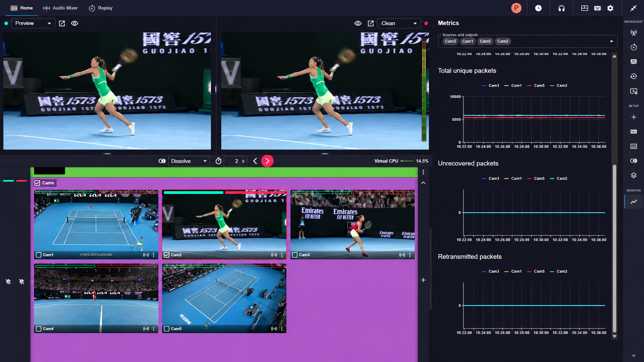Open the layers icon in right sidebar
This screenshot has height=362, width=644.
tap(634, 175)
